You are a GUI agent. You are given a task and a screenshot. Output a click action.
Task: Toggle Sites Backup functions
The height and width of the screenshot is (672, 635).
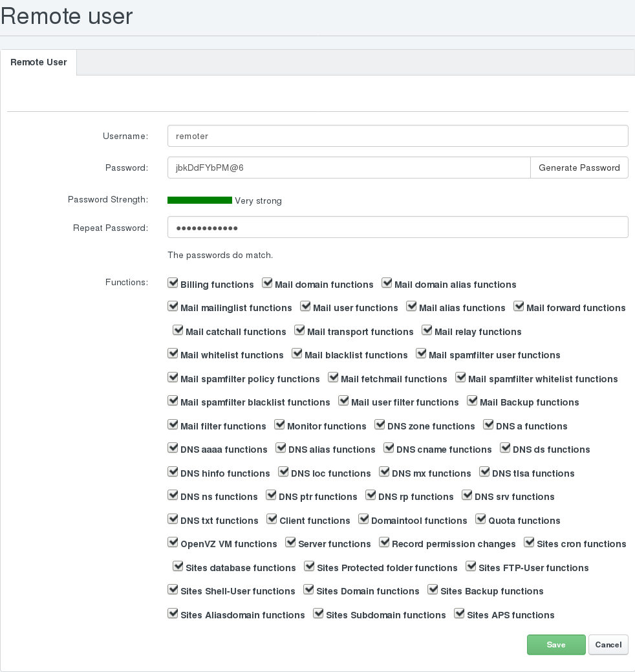433,589
